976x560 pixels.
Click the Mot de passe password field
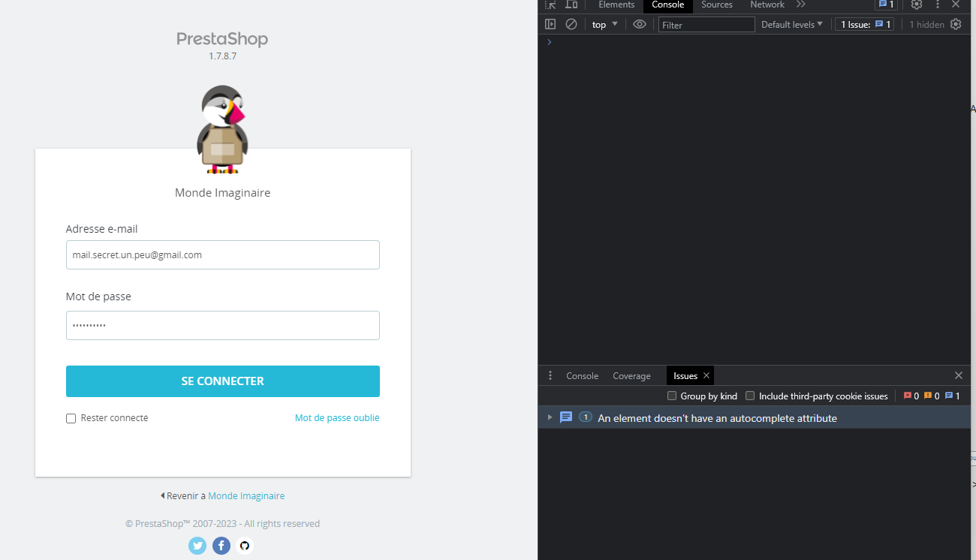(223, 325)
